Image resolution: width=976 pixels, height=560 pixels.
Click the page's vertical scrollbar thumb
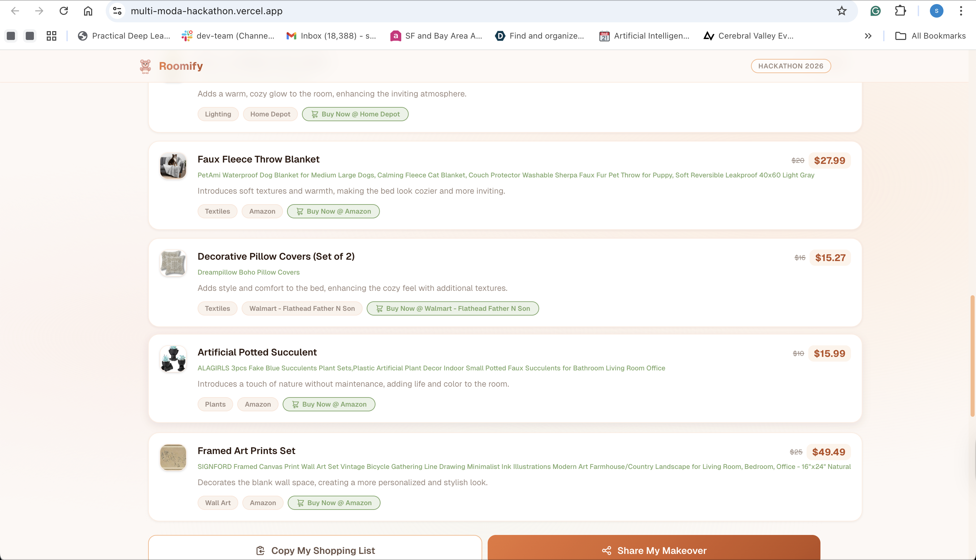point(973,356)
